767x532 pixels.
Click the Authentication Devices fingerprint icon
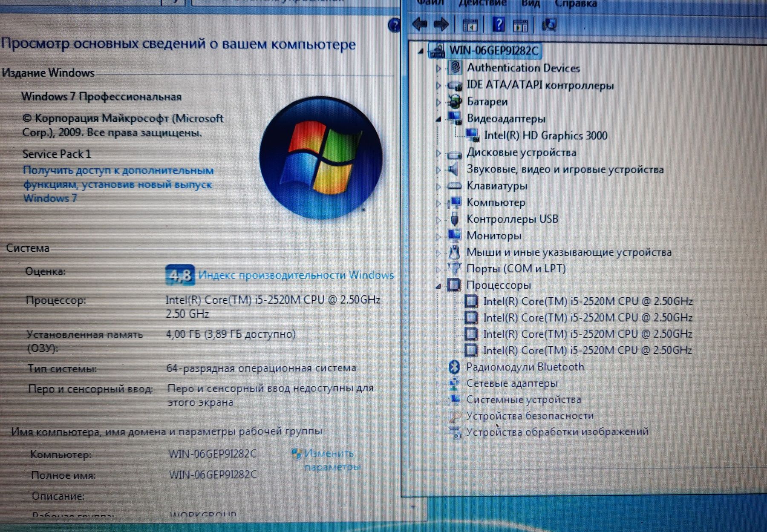point(455,67)
